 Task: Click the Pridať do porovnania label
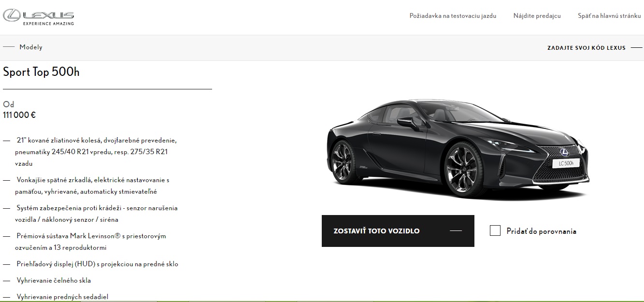541,231
